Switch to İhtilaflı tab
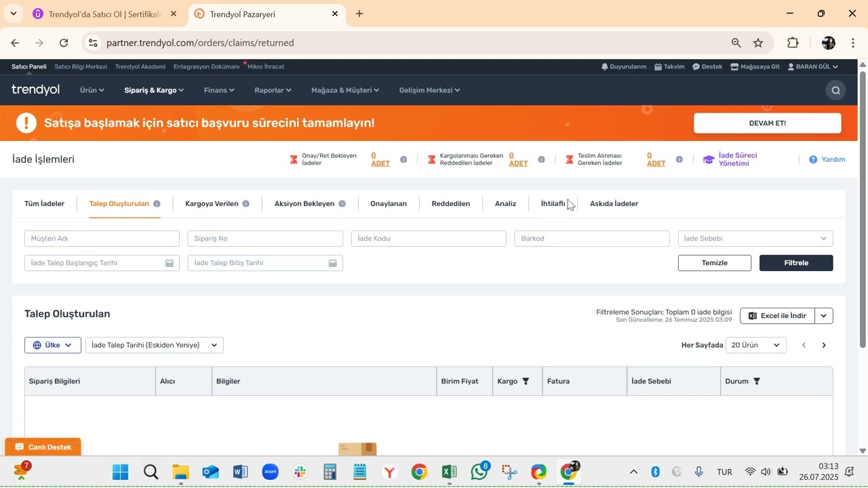This screenshot has width=868, height=488. [553, 204]
